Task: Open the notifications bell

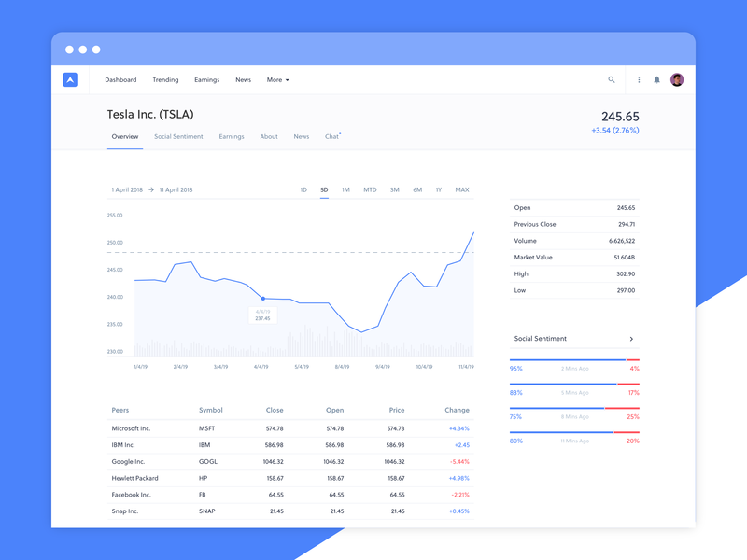Action: tap(656, 80)
